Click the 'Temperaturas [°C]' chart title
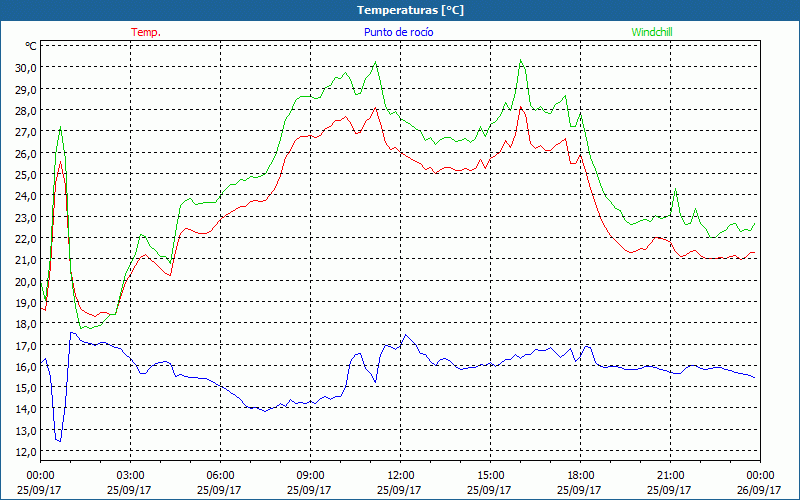Image resolution: width=800 pixels, height=500 pixels. (410, 10)
